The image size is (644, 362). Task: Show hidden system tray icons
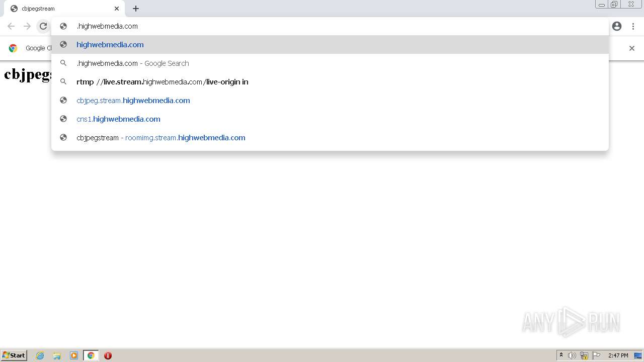click(561, 355)
